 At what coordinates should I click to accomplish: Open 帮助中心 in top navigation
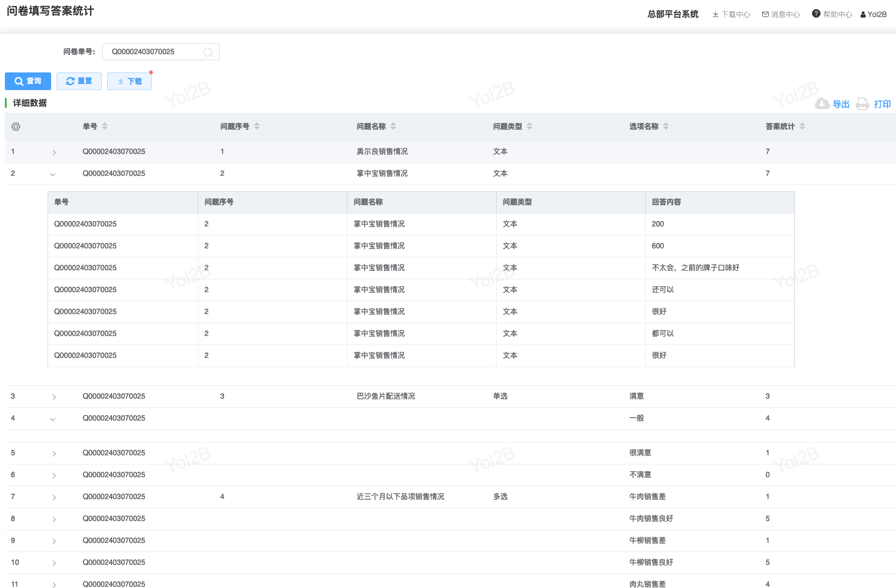(x=832, y=15)
